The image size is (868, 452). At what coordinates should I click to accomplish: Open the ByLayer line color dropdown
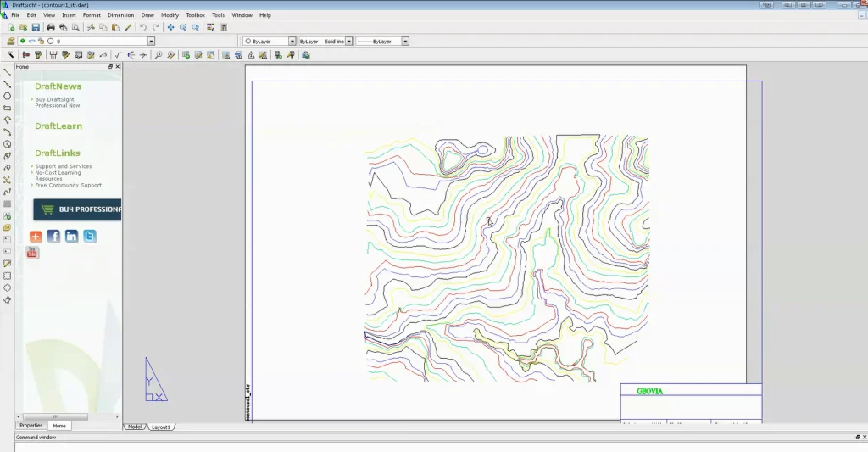tap(292, 41)
